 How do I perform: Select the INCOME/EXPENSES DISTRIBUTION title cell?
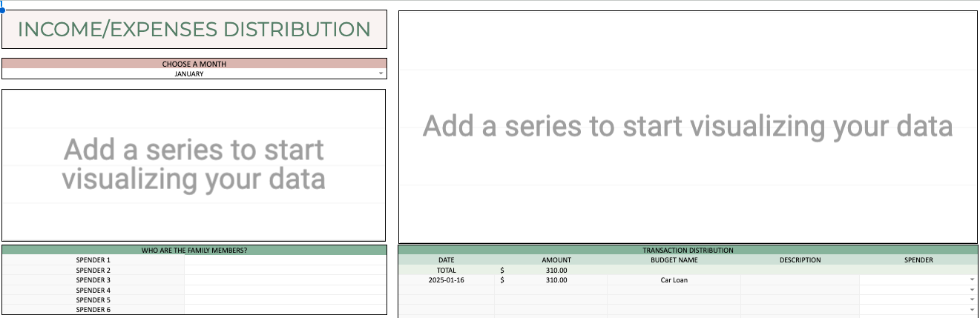pos(194,30)
